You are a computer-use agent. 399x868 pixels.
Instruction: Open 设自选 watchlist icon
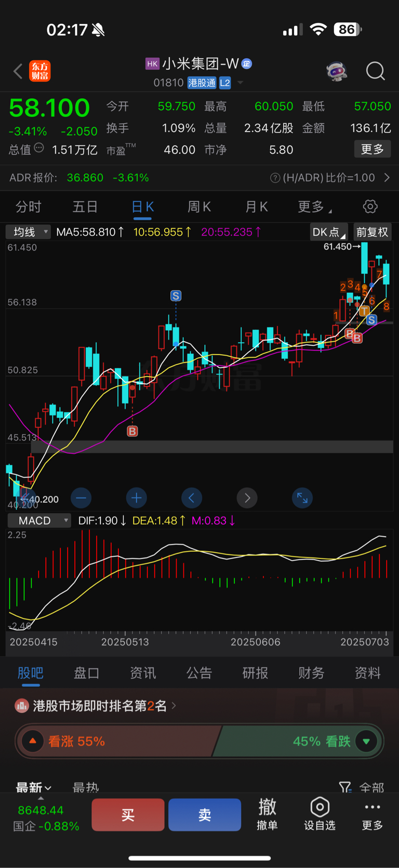coord(320,814)
